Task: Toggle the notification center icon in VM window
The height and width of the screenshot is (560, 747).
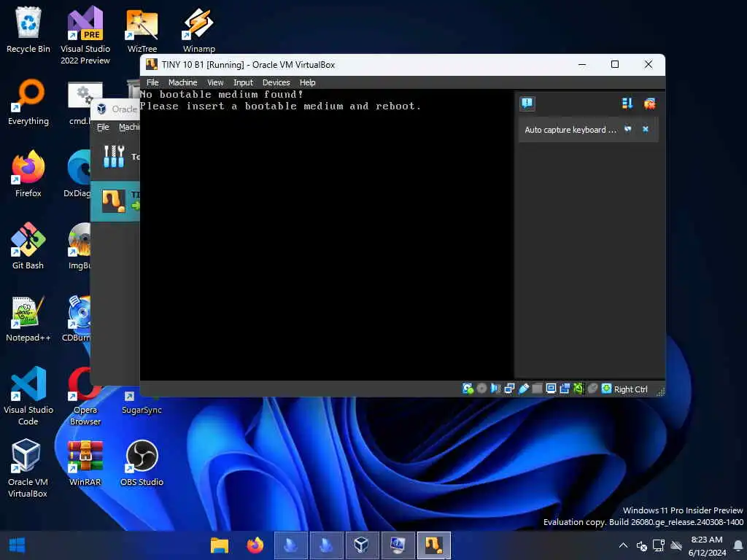Action: point(527,104)
